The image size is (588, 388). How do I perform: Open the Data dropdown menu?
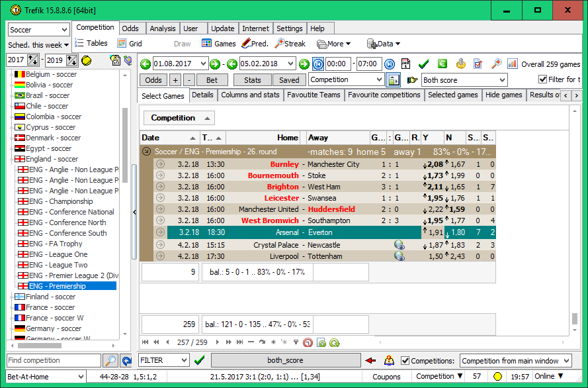[383, 44]
